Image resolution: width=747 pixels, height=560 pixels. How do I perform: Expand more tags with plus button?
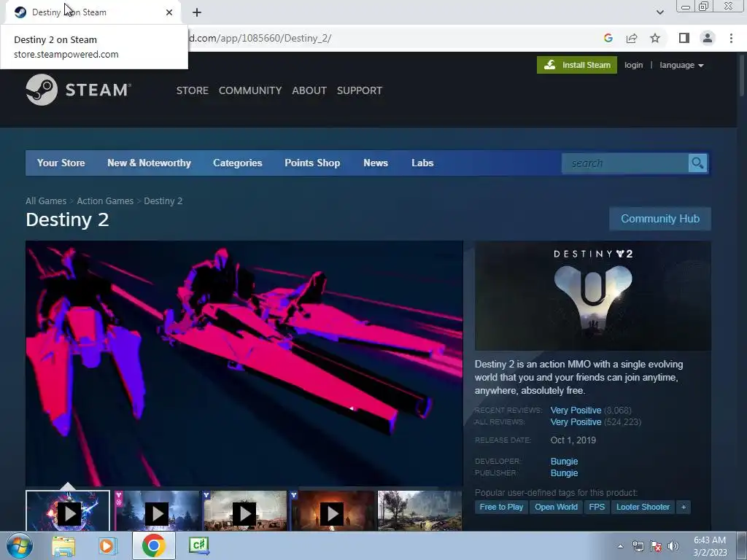684,507
